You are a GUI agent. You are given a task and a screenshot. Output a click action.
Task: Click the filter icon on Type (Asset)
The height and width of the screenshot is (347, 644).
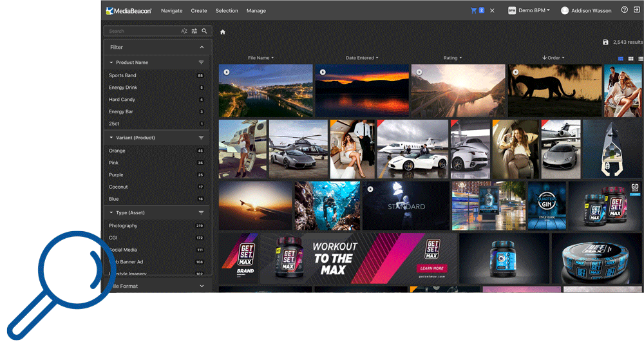coord(201,212)
